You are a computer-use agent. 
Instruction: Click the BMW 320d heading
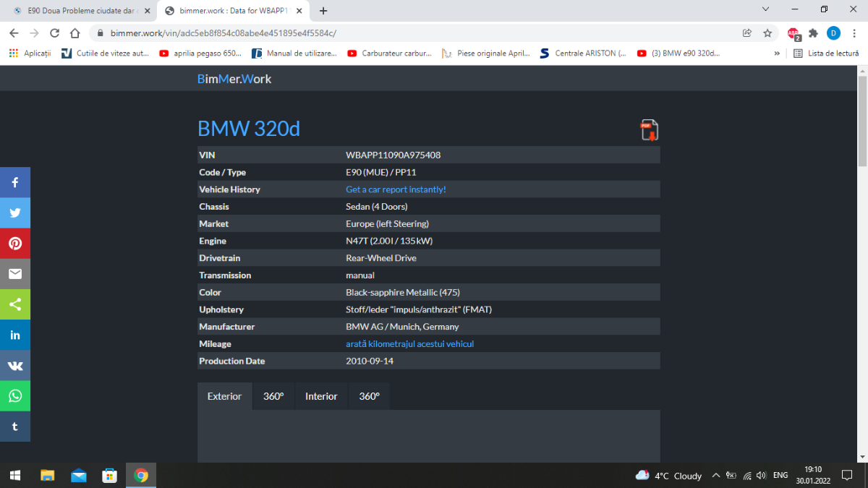coord(249,129)
